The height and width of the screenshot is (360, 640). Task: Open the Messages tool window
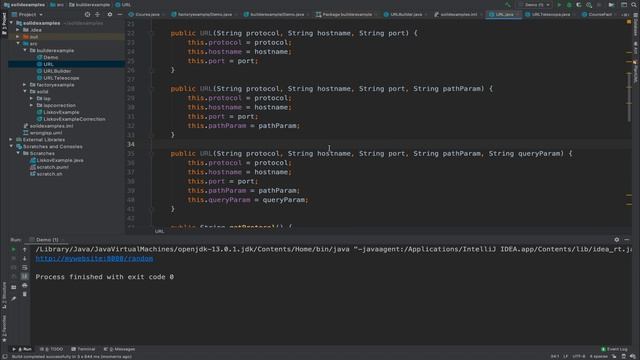point(119,349)
